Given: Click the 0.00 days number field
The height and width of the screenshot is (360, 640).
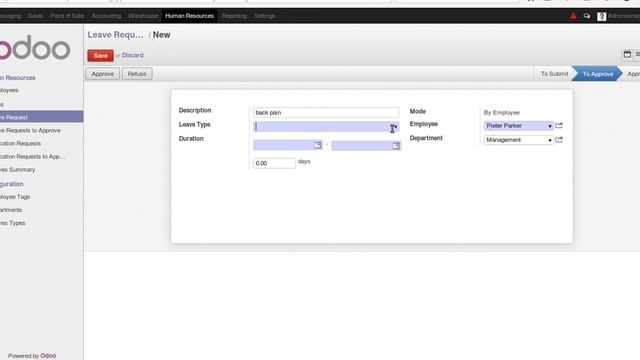Looking at the screenshot, I should [x=274, y=163].
